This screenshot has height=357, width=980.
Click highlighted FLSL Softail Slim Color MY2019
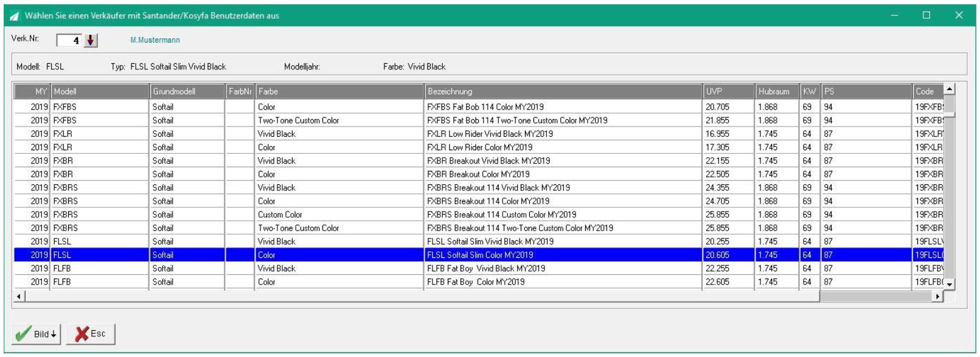tap(479, 255)
